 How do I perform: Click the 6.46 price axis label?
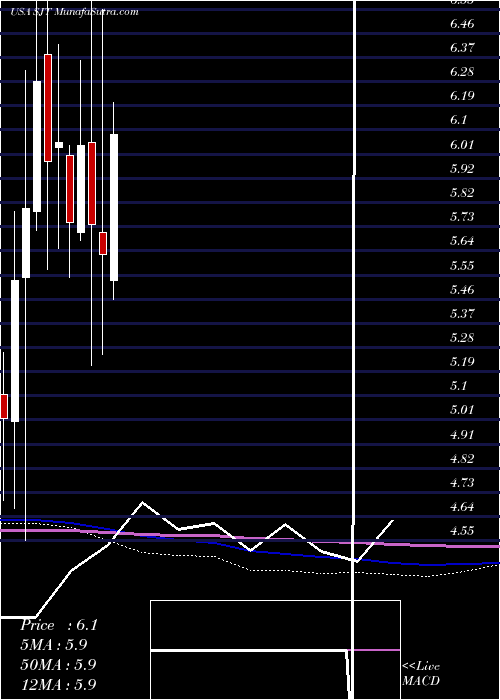pos(462,24)
